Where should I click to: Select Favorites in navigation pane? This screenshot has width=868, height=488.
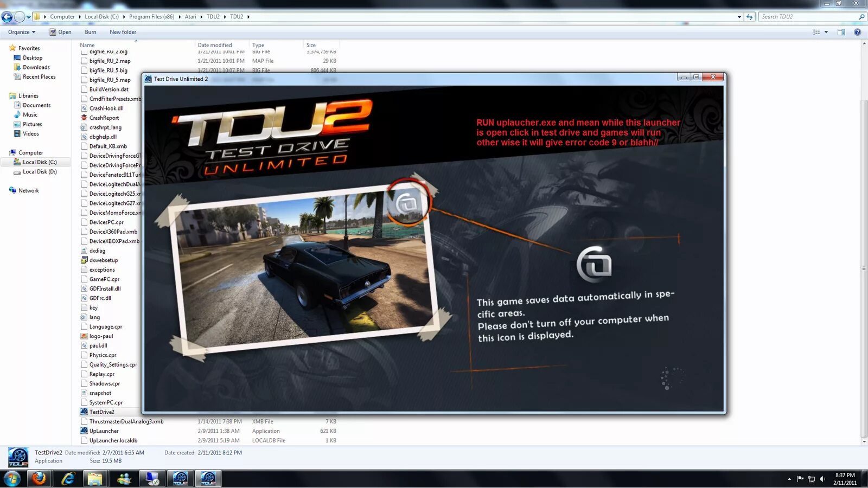point(29,48)
